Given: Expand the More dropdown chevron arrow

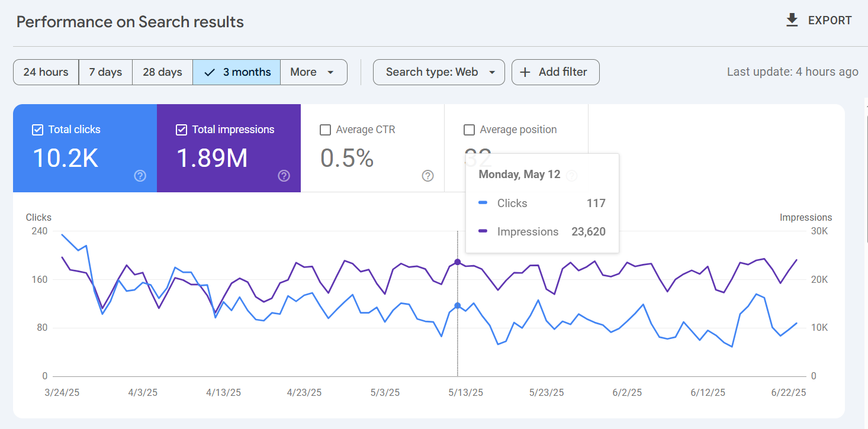Looking at the screenshot, I should [331, 72].
